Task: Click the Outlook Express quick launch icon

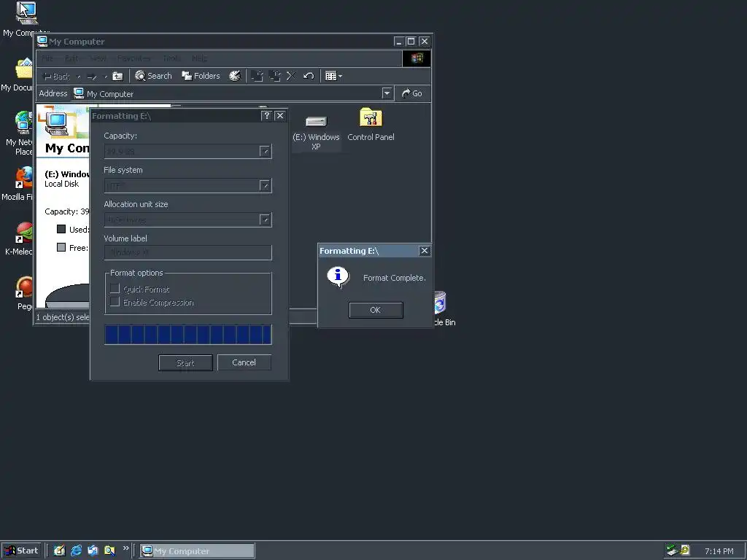Action: [x=93, y=551]
